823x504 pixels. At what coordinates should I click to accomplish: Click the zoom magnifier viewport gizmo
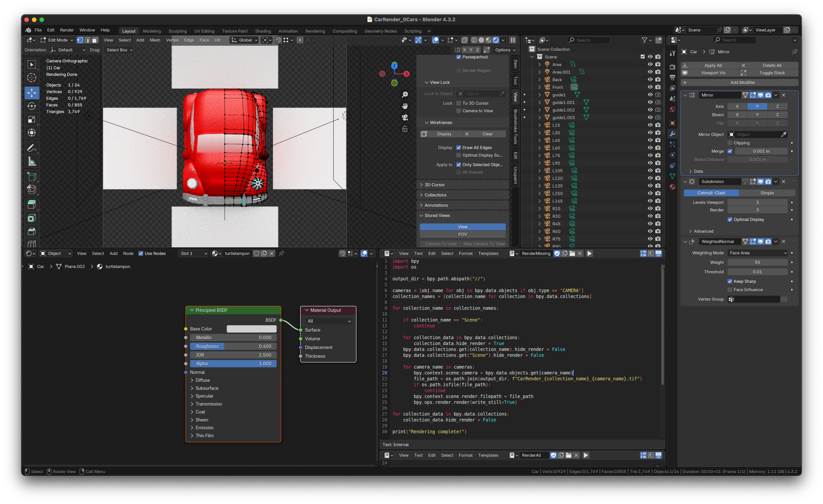click(405, 94)
